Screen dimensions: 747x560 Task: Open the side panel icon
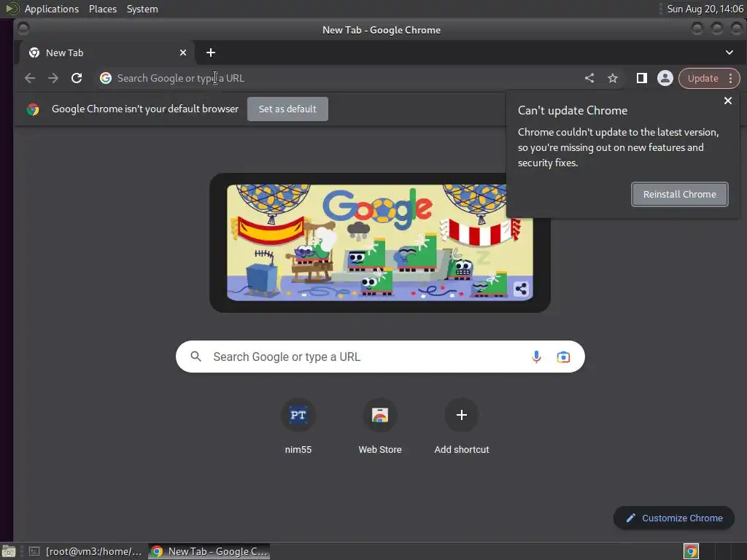point(642,78)
